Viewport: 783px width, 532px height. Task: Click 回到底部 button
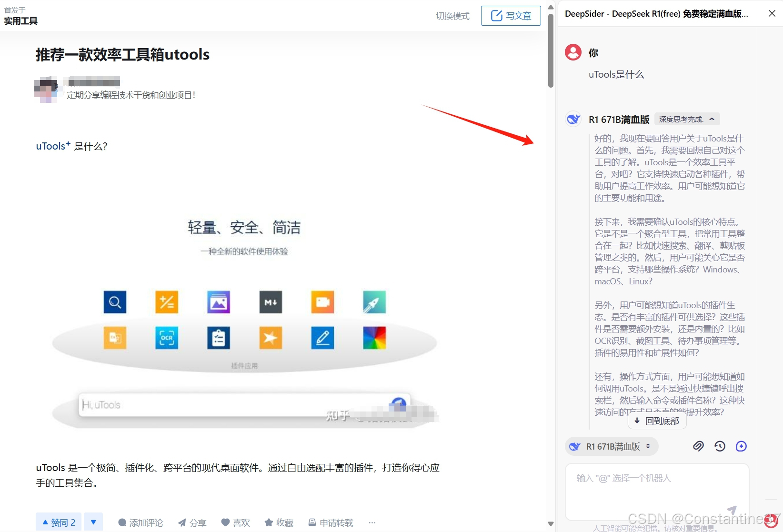pyautogui.click(x=657, y=421)
